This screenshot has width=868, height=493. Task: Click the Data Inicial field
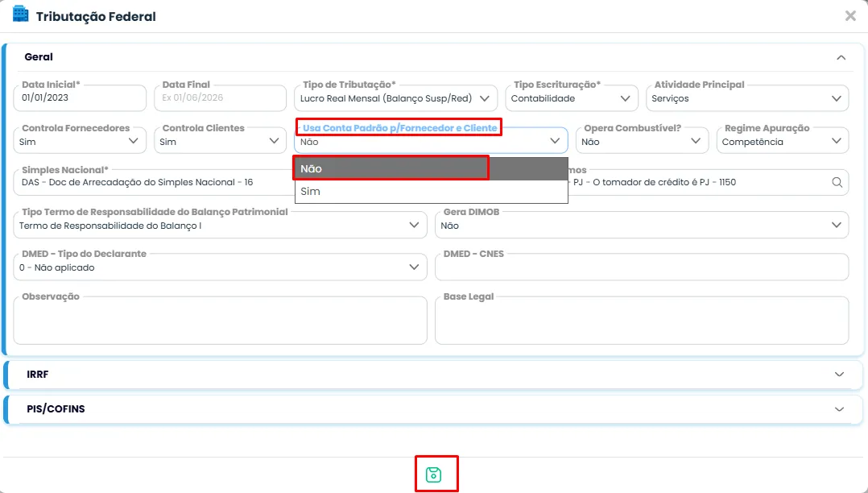80,98
